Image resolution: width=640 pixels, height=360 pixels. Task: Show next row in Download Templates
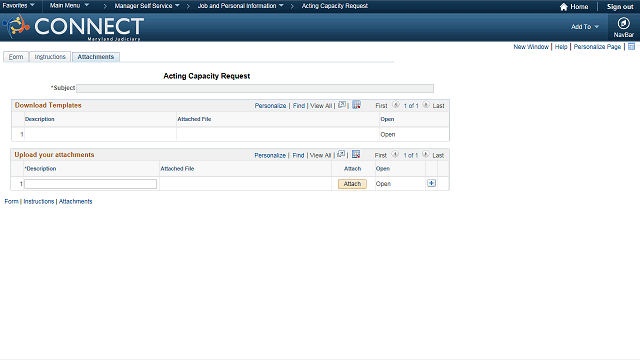426,105
